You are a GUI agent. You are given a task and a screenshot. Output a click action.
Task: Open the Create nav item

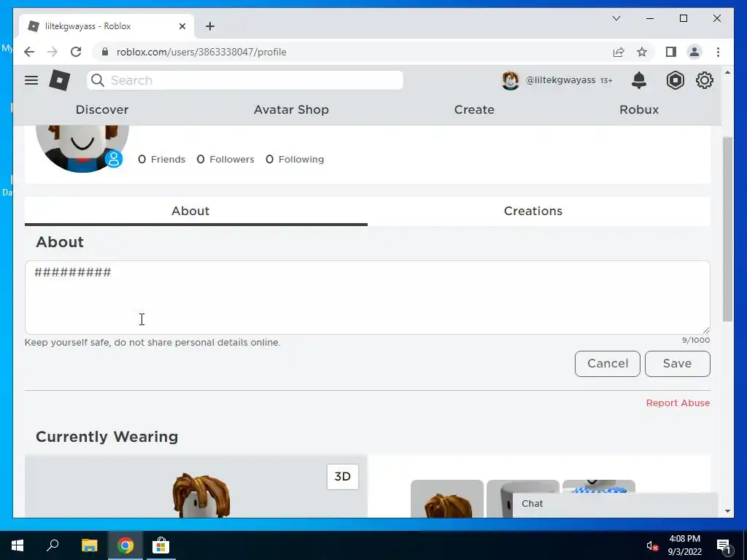click(474, 109)
